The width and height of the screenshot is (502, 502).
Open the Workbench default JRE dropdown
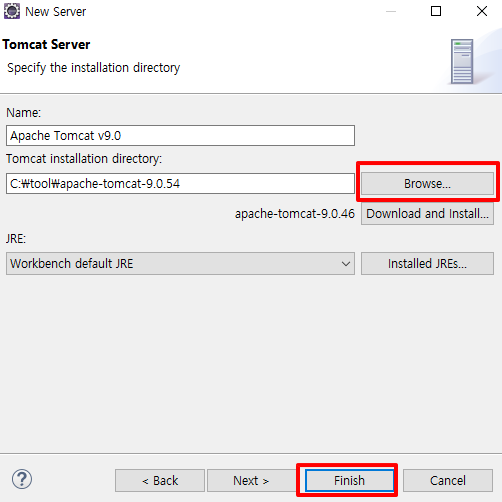[180, 264]
